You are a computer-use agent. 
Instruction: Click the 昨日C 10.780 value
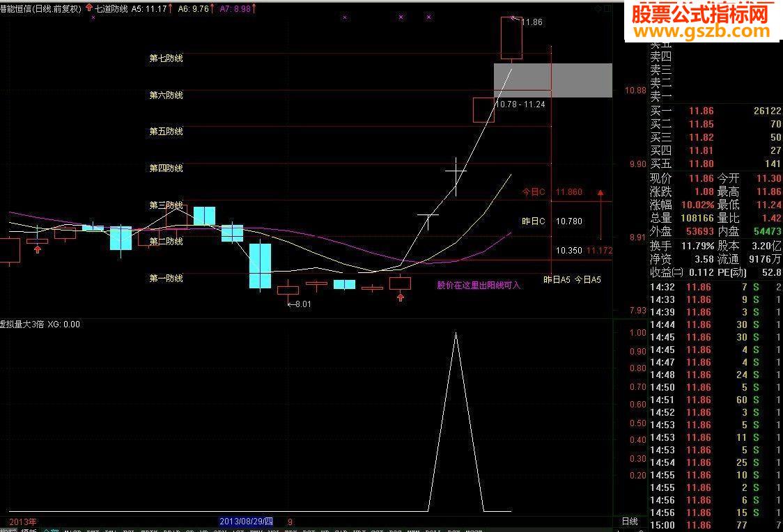tap(568, 221)
